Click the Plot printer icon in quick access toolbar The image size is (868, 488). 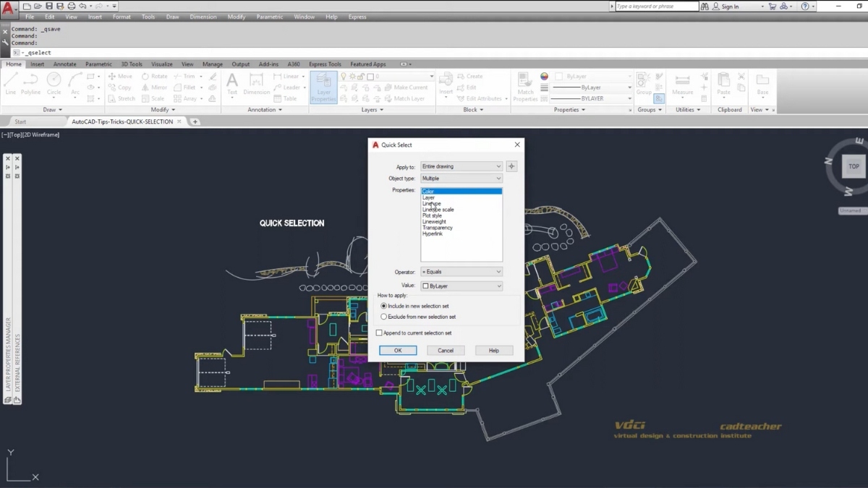[71, 7]
